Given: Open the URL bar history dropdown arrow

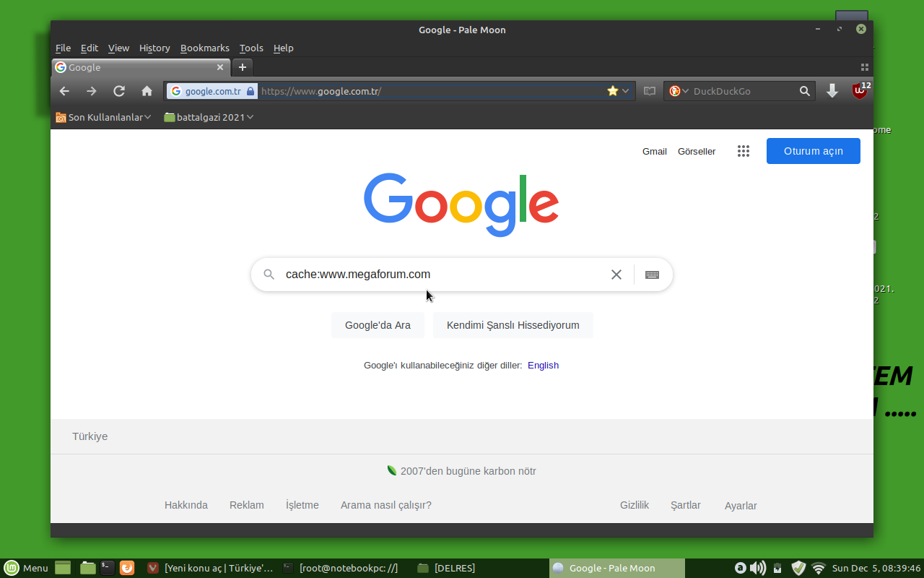Looking at the screenshot, I should [626, 91].
